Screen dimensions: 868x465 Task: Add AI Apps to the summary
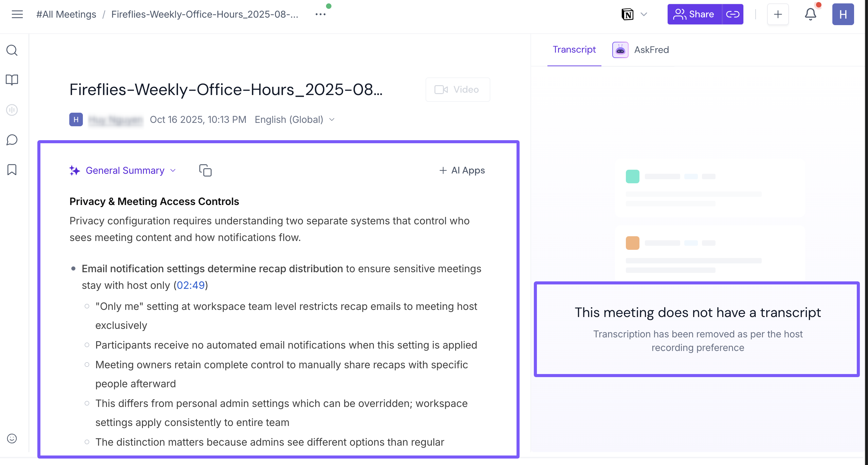click(x=462, y=170)
